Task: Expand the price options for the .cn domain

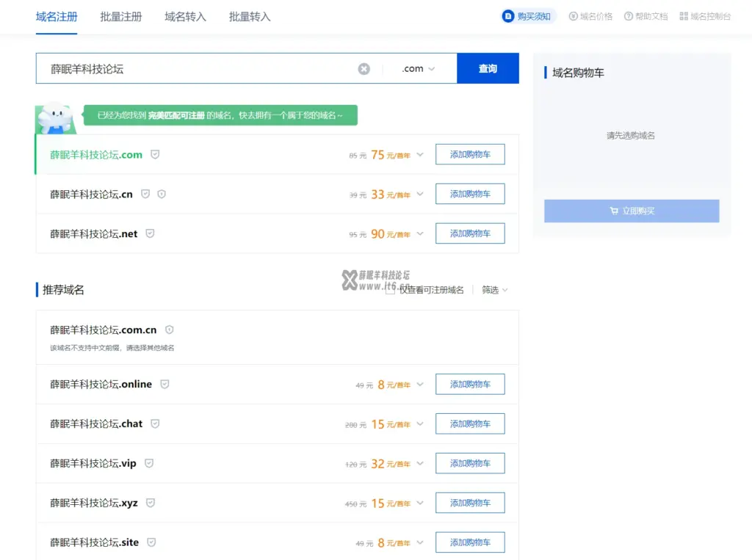Action: click(x=420, y=194)
